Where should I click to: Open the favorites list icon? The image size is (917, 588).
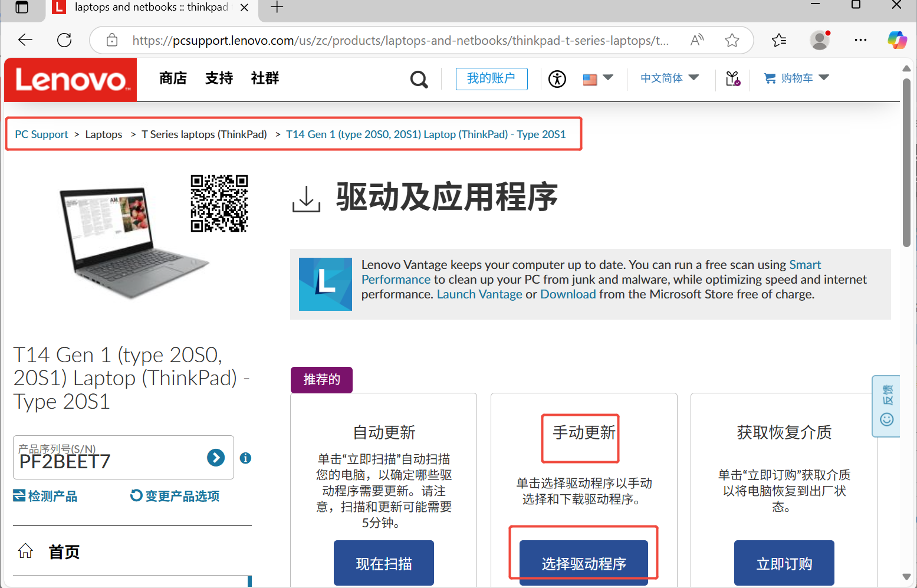(x=779, y=40)
